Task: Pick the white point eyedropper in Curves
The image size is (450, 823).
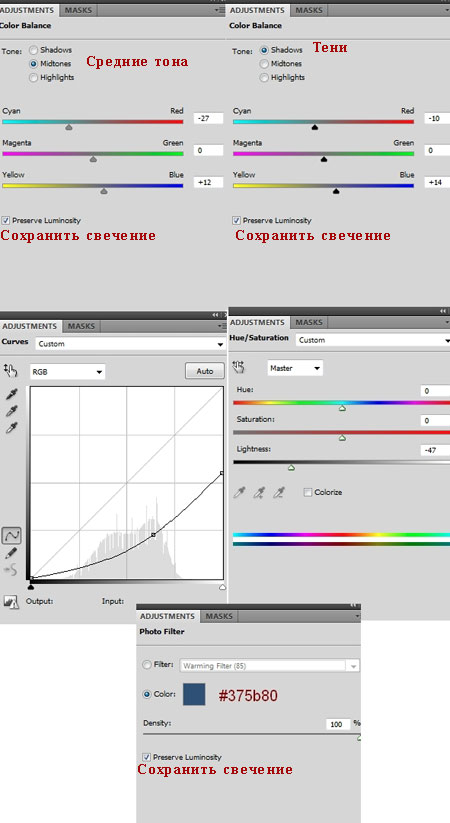Action: (11, 428)
